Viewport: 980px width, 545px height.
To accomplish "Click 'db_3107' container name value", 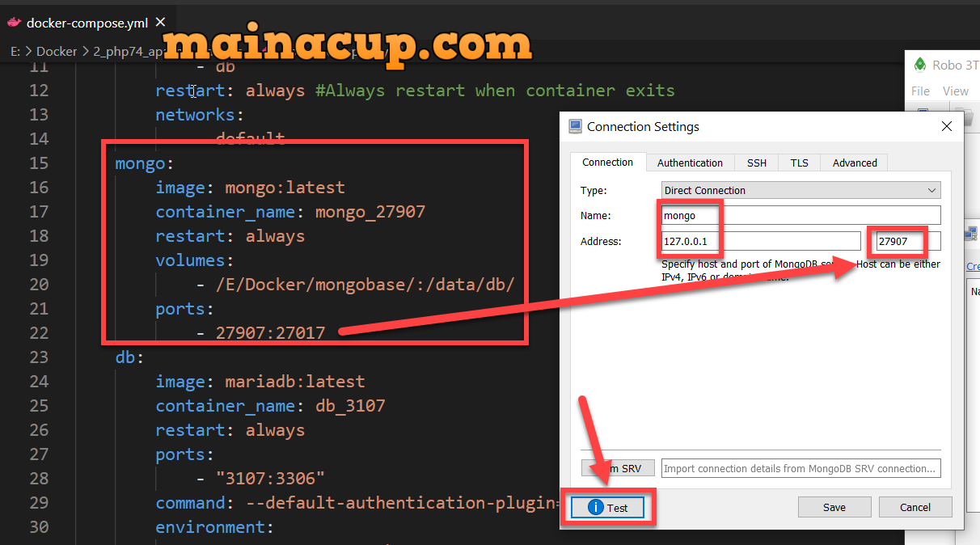I will 350,406.
